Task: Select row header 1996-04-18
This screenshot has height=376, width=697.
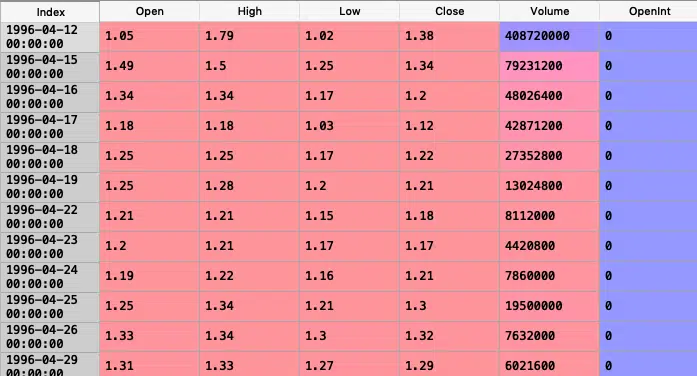Action: tap(50, 157)
